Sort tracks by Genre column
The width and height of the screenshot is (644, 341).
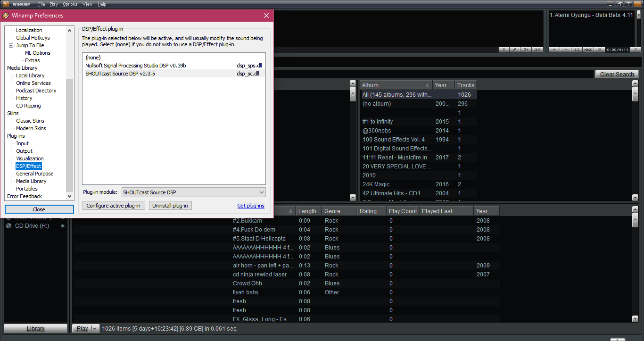[339, 211]
